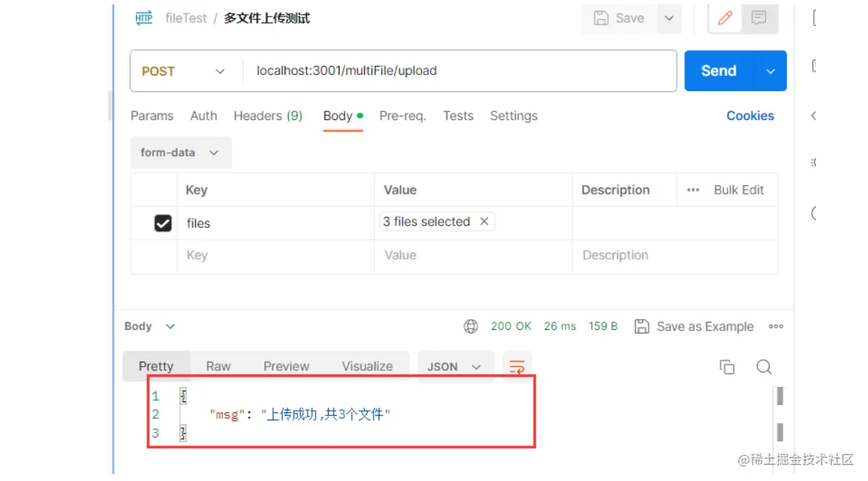
Task: Click the request URL field
Action: [x=460, y=71]
